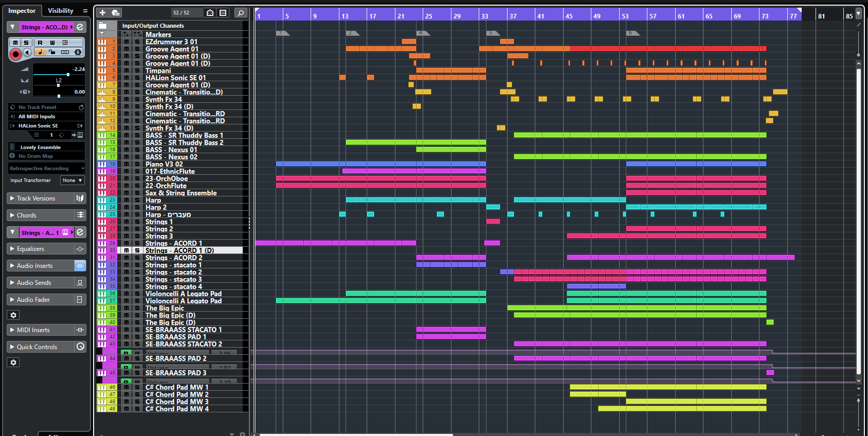
Task: Mute the Piano V3 02 track
Action: coord(126,164)
